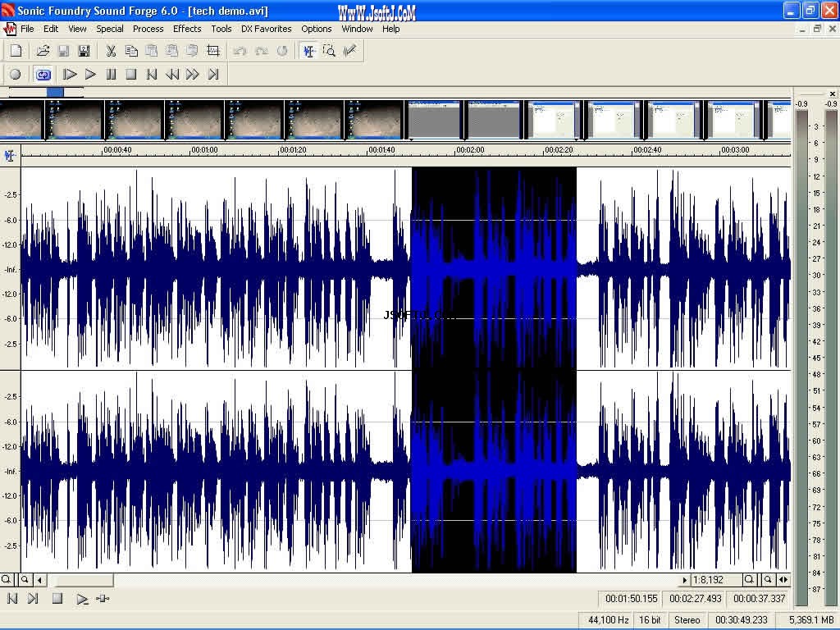The height and width of the screenshot is (630, 840).
Task: Open the Special menu
Action: tap(110, 29)
